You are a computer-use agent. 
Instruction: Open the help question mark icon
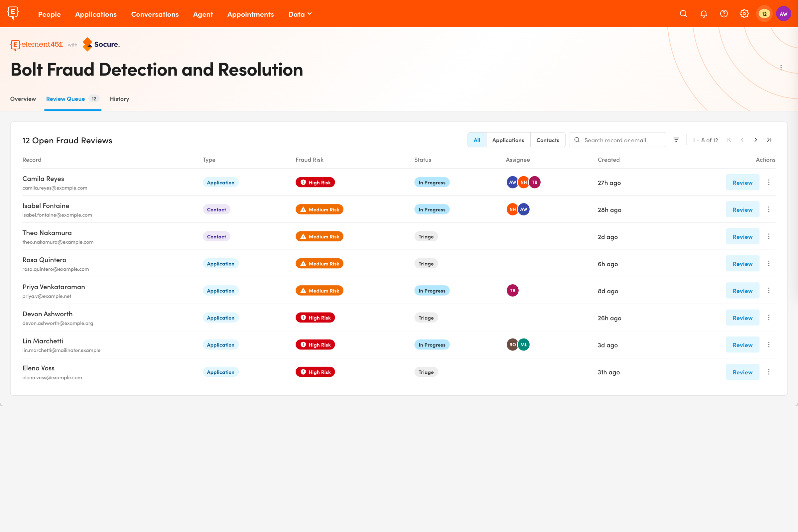coord(724,14)
